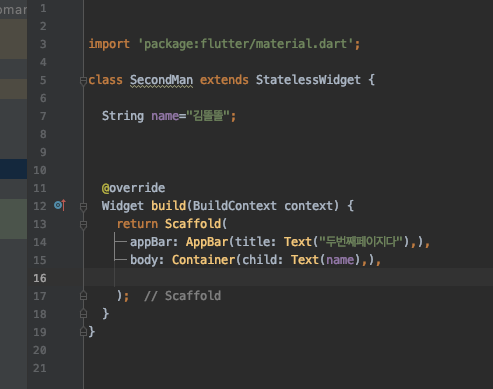The height and width of the screenshot is (389, 493).
Task: Click the override gutter icon on line 12
Action: click(60, 205)
